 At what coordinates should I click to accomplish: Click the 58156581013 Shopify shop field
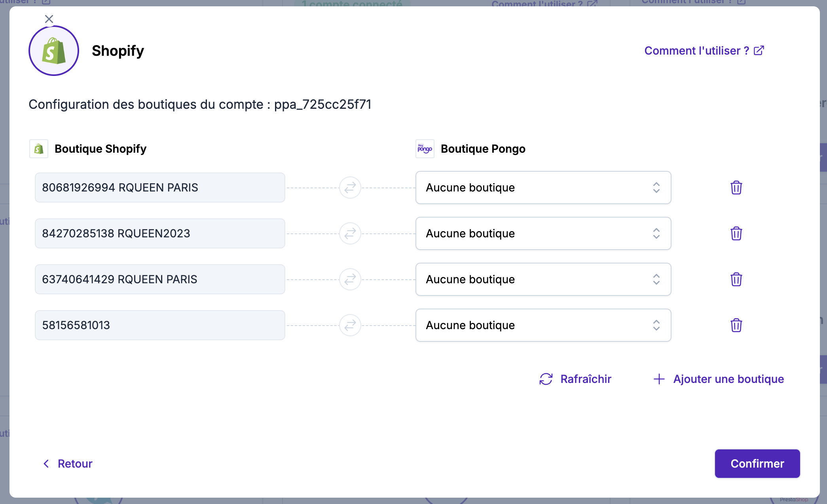pos(160,325)
